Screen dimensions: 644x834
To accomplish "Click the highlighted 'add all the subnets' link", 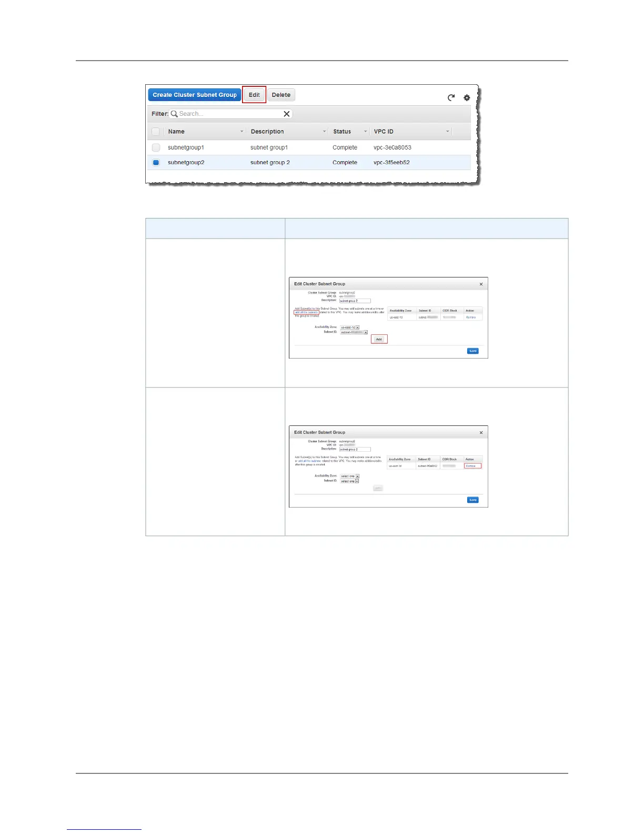I will 306,312.
